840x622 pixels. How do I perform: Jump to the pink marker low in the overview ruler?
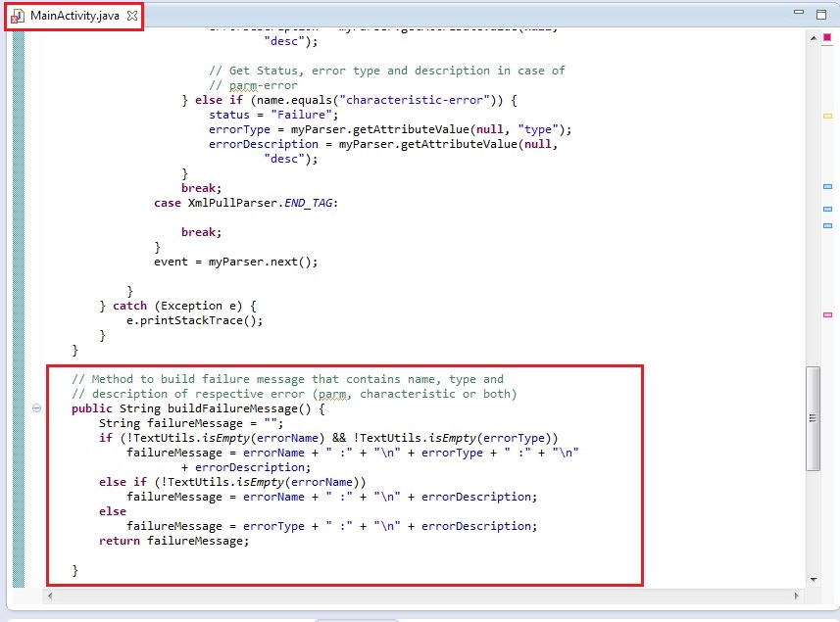(x=827, y=314)
